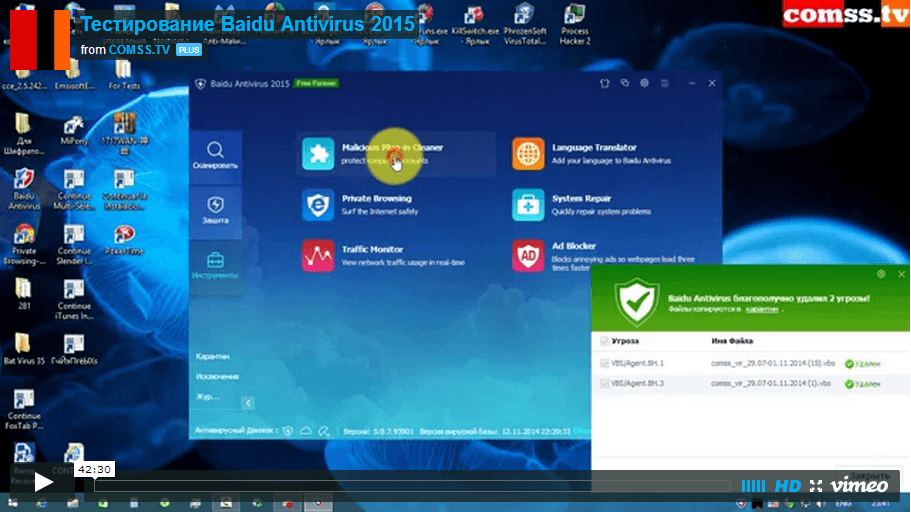Open the Private Browsing desktop shortcut
The width and height of the screenshot is (911, 512).
click(x=24, y=244)
